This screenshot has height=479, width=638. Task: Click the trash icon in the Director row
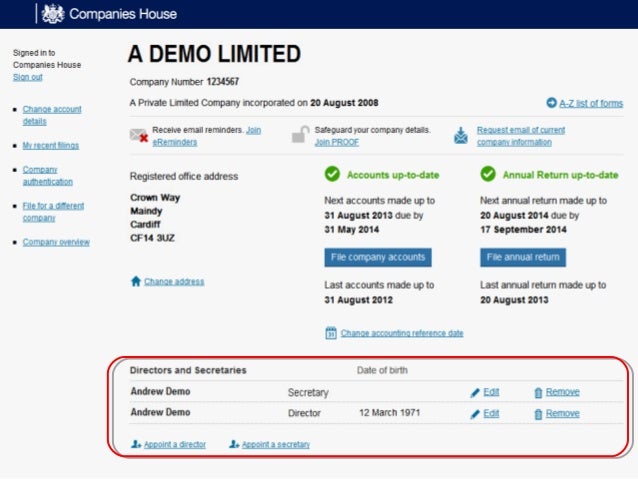tap(538, 414)
